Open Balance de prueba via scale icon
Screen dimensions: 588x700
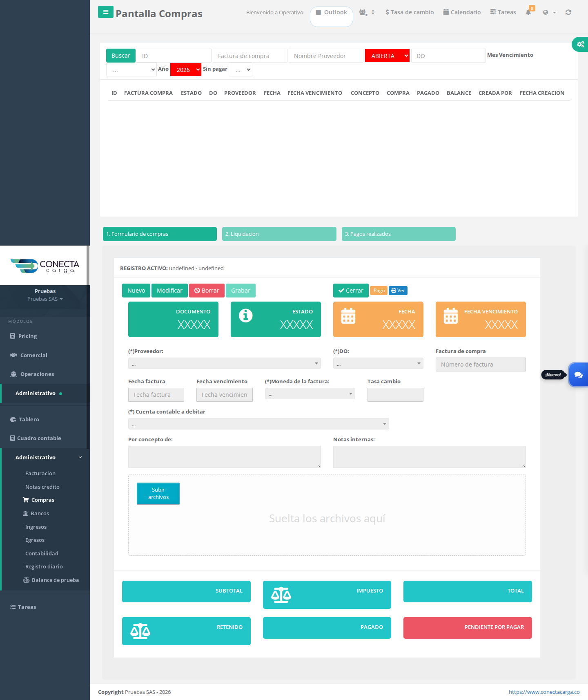[x=26, y=580]
